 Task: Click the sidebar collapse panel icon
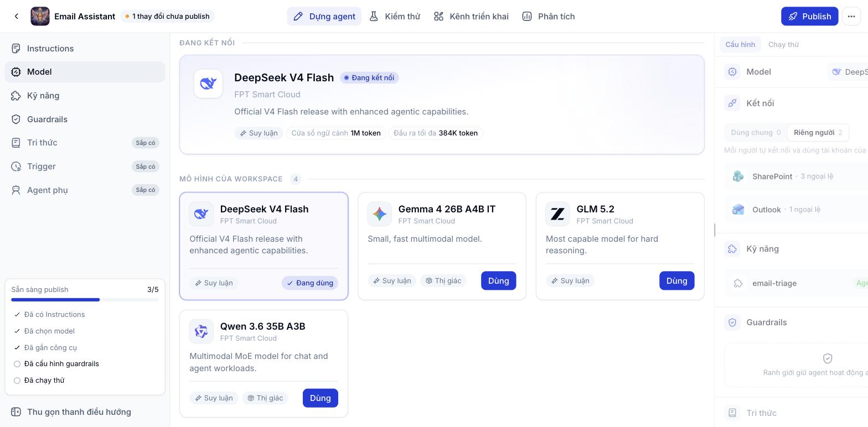coord(16,412)
